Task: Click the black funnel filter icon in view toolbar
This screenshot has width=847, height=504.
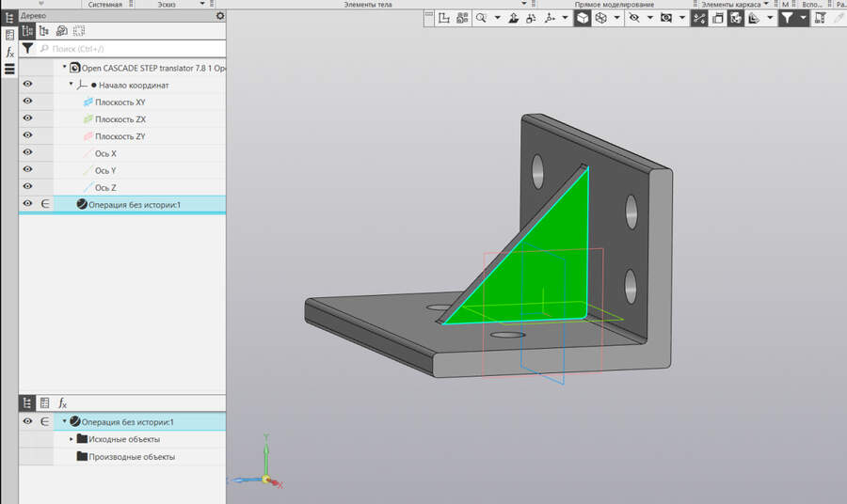Action: [x=788, y=19]
